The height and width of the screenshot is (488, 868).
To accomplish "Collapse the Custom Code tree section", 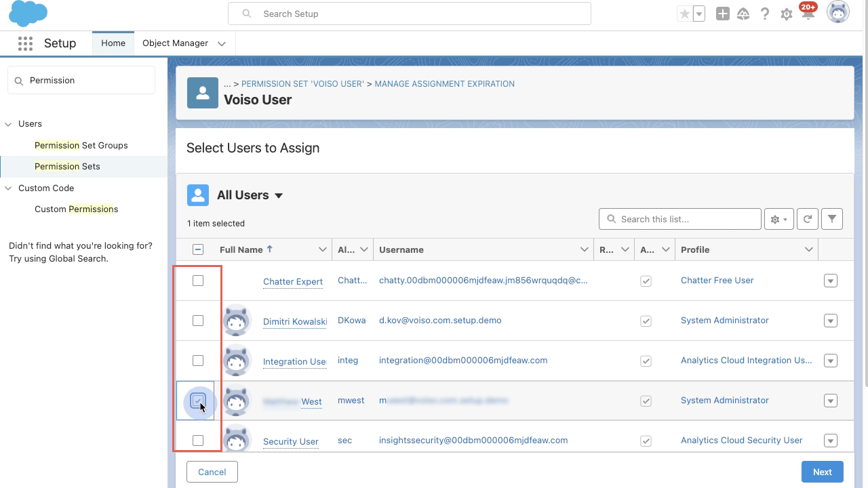I will point(8,188).
